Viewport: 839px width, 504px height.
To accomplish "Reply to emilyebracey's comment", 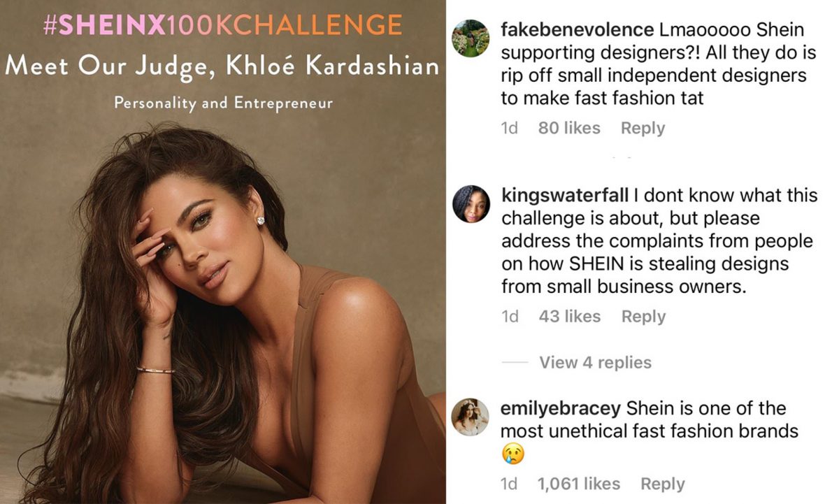I will pos(662,483).
